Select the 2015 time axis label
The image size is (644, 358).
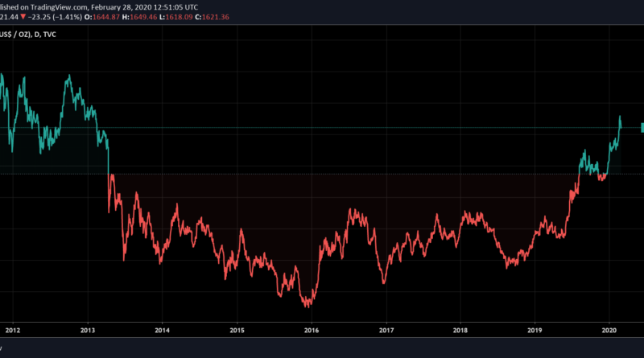pyautogui.click(x=237, y=329)
